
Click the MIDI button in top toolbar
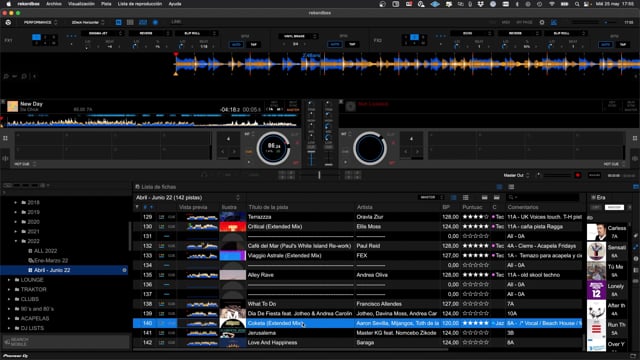click(506, 22)
